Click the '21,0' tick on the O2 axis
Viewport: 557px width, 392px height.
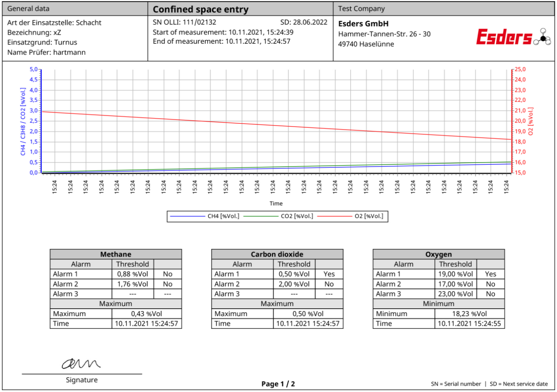[520, 110]
